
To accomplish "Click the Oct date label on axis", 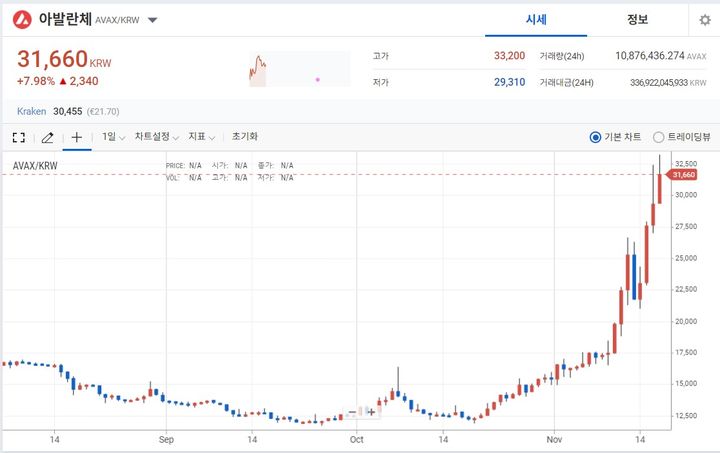I will [x=357, y=439].
